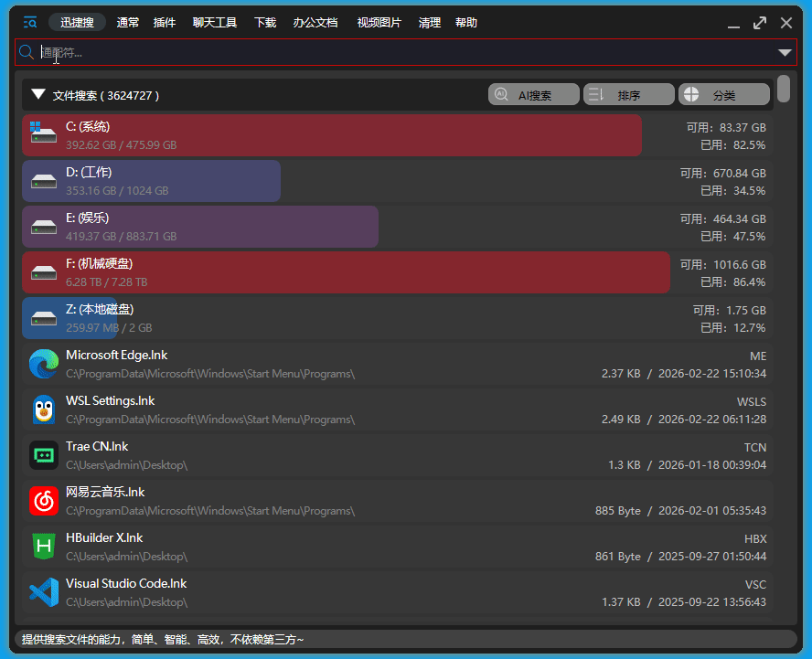Click the magnifier icon in search box

pyautogui.click(x=27, y=53)
